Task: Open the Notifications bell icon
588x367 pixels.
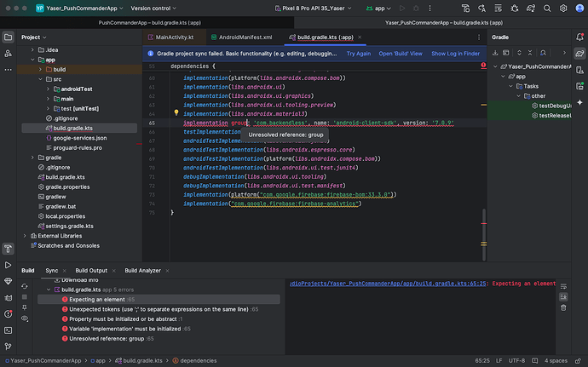Action: (579, 37)
